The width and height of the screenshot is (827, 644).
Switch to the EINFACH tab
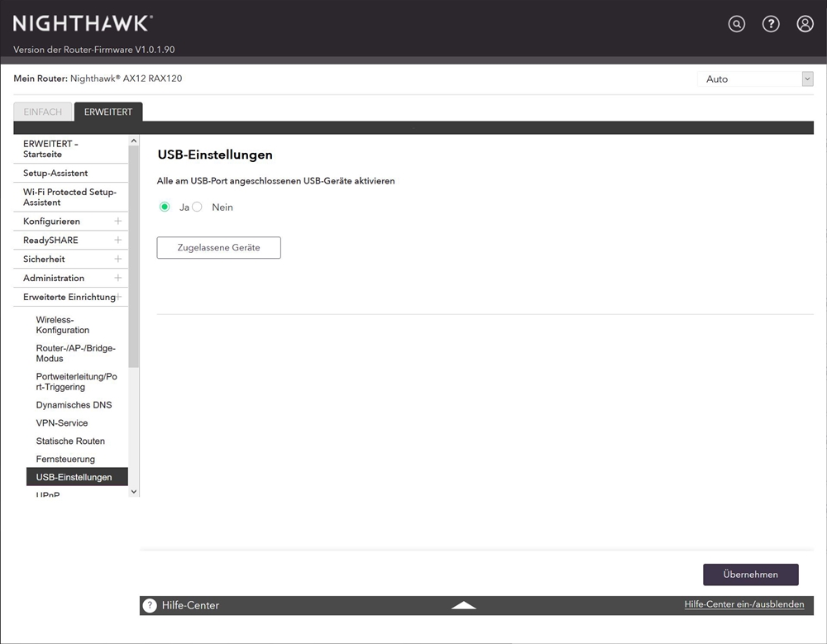coord(42,112)
